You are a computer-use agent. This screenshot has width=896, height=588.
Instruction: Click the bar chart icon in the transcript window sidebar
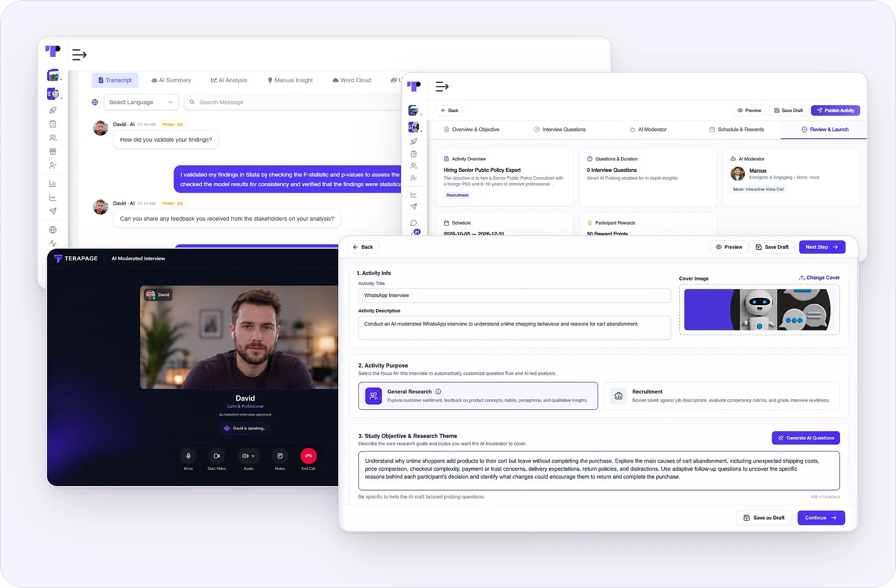click(x=53, y=184)
